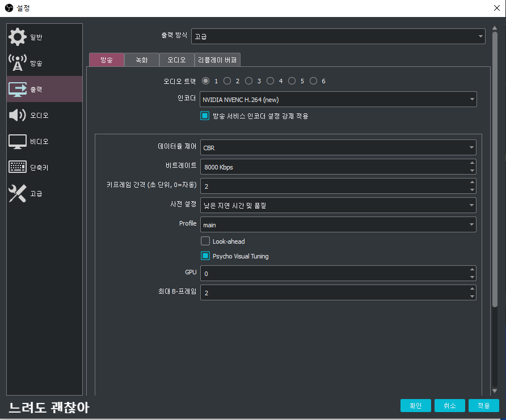This screenshot has width=506, height=420.
Task: Open the 비디오 monitor icon
Action: [18, 142]
